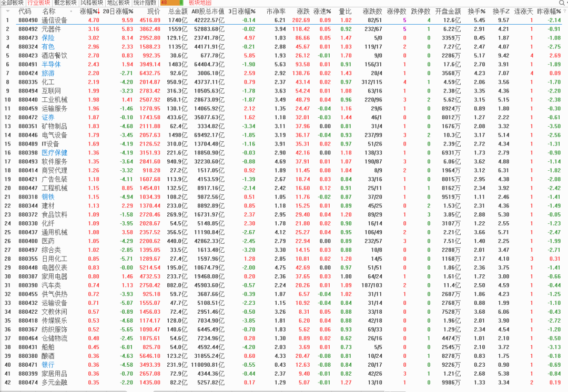This screenshot has width=568, height=392.
Task: Sort by the 现价 column header
Action: [x=154, y=12]
